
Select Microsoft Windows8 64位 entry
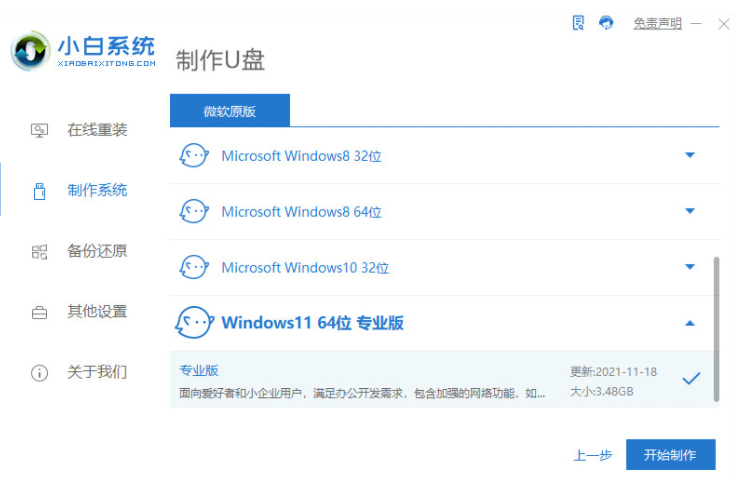click(x=302, y=211)
